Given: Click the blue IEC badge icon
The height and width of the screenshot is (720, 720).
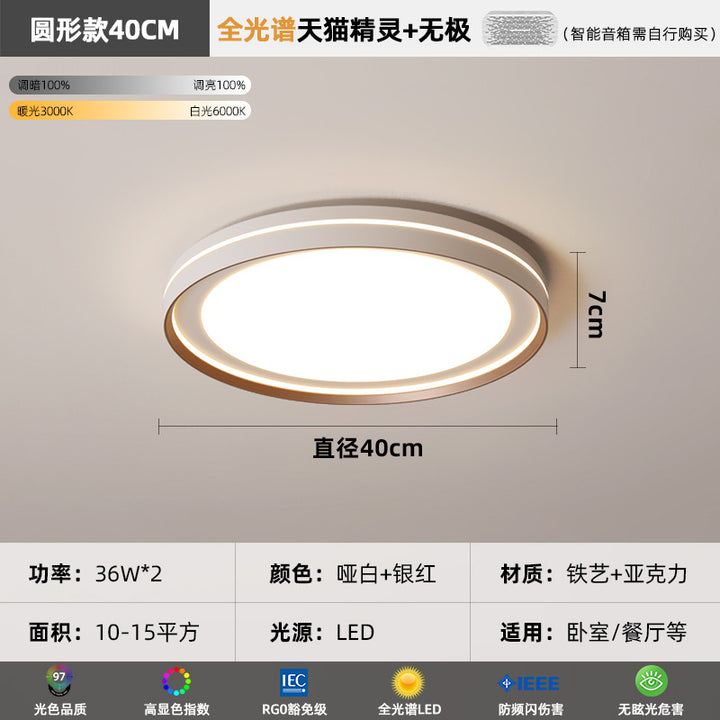Looking at the screenshot, I should pyautogui.click(x=294, y=682).
